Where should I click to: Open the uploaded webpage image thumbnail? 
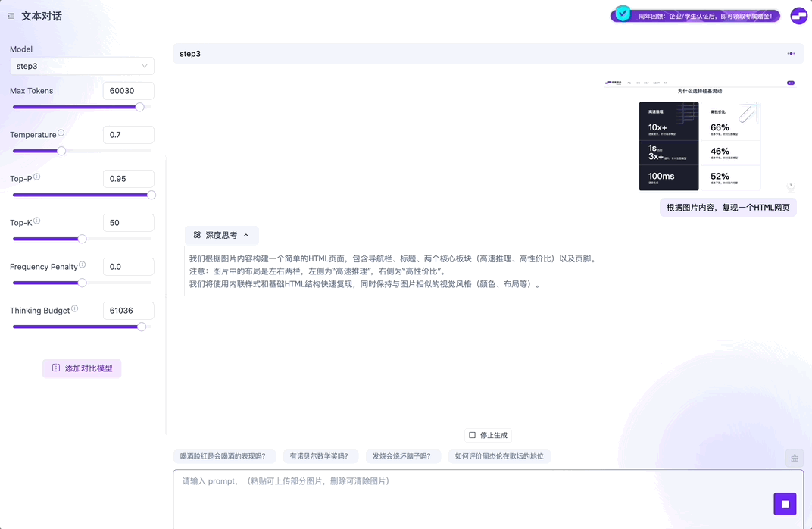click(x=700, y=135)
